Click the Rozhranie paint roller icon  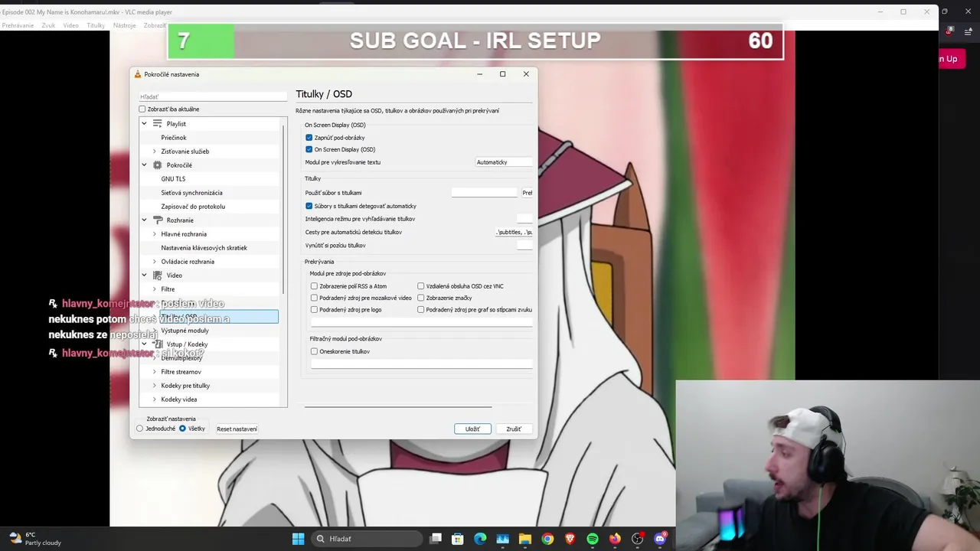click(158, 220)
